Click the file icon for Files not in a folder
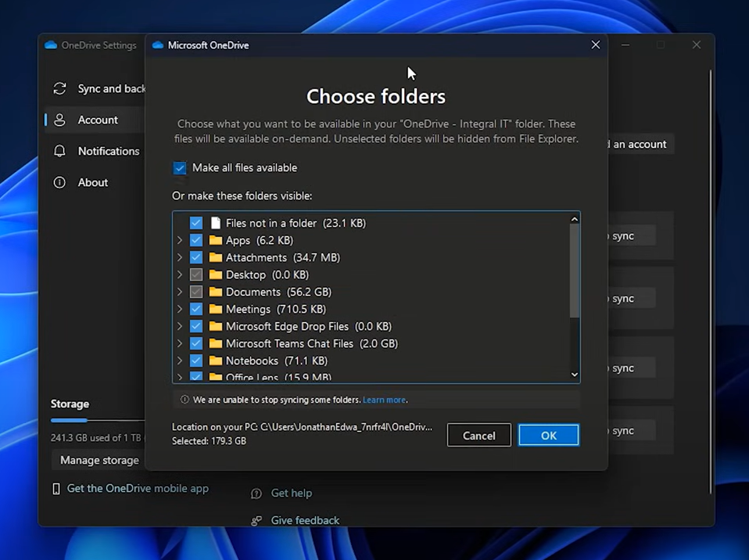Screen dimensions: 749x560 (x=216, y=223)
